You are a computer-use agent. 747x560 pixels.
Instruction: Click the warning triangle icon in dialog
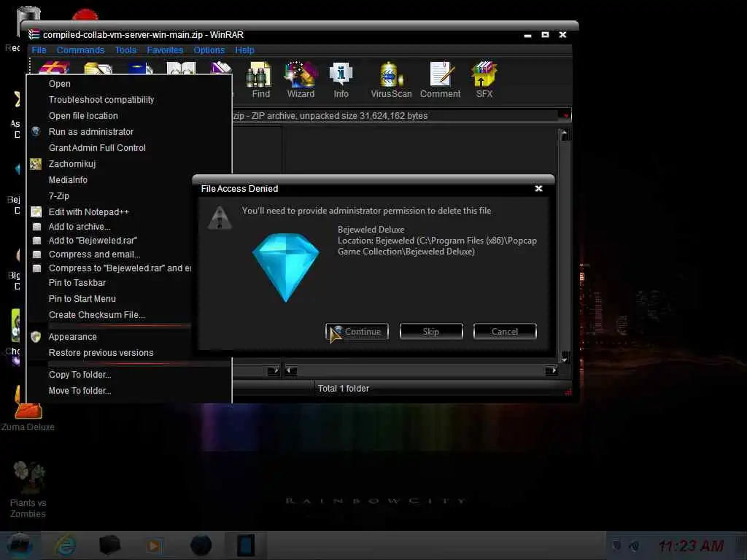coord(220,218)
